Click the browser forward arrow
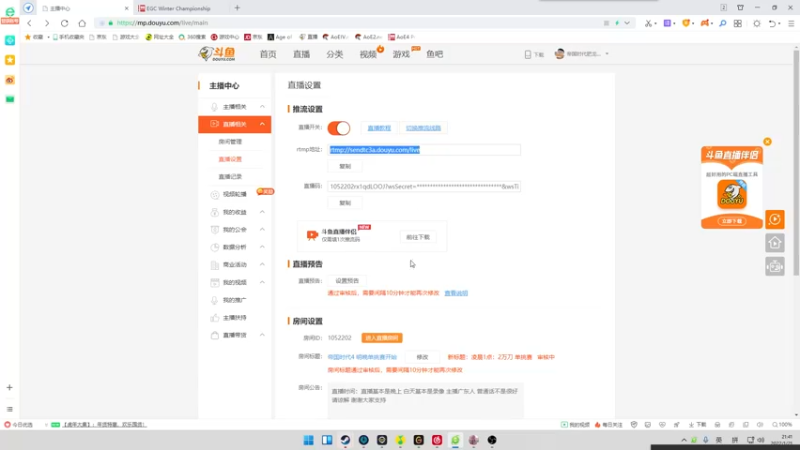This screenshot has height=450, width=800. coord(47,23)
